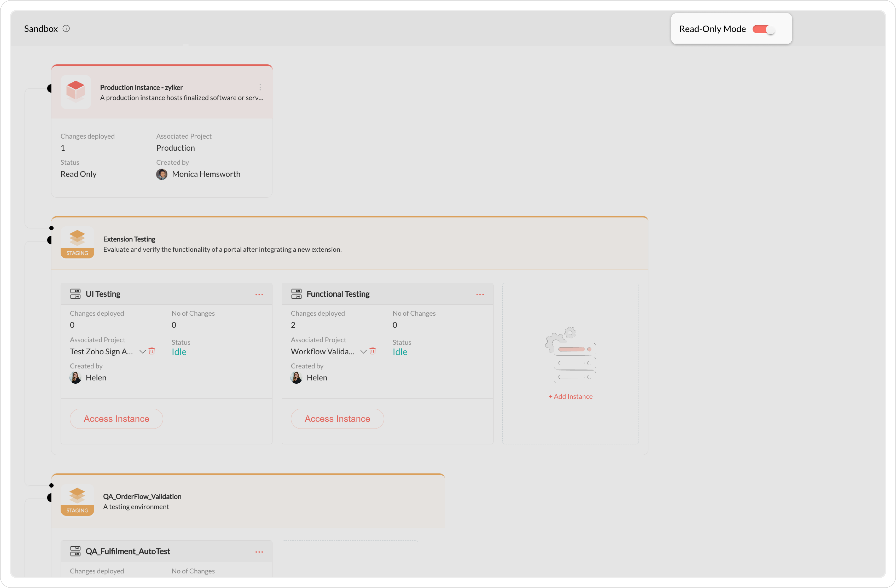This screenshot has width=896, height=588.
Task: Click the Sandbox info icon
Action: point(66,29)
